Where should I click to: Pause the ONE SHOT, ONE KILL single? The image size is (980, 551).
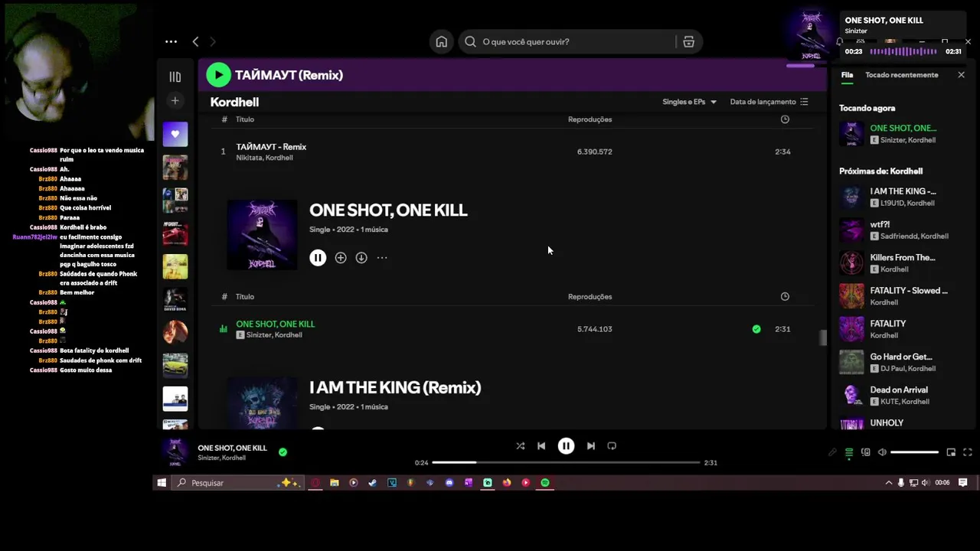pyautogui.click(x=318, y=258)
